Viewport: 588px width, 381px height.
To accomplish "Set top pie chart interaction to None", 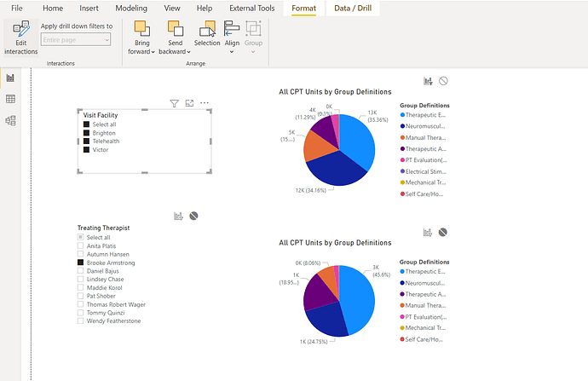I will coord(443,81).
